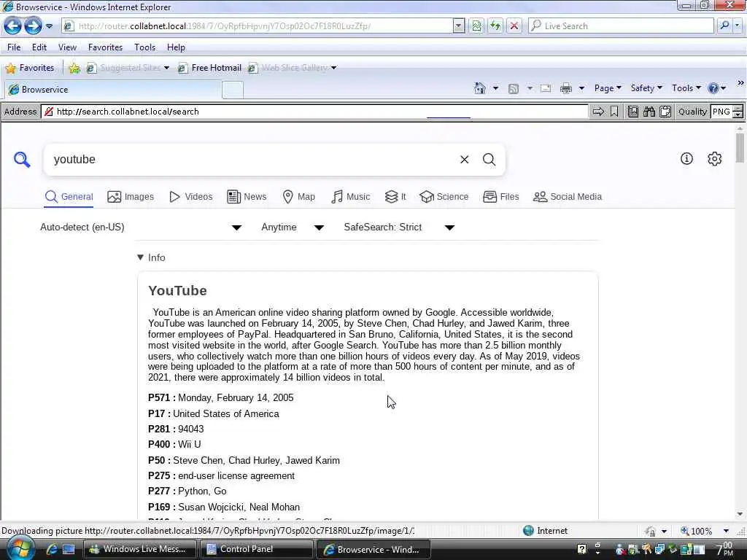Screen dimensions: 747x560
Task: Open search preferences gear icon
Action: point(714,158)
